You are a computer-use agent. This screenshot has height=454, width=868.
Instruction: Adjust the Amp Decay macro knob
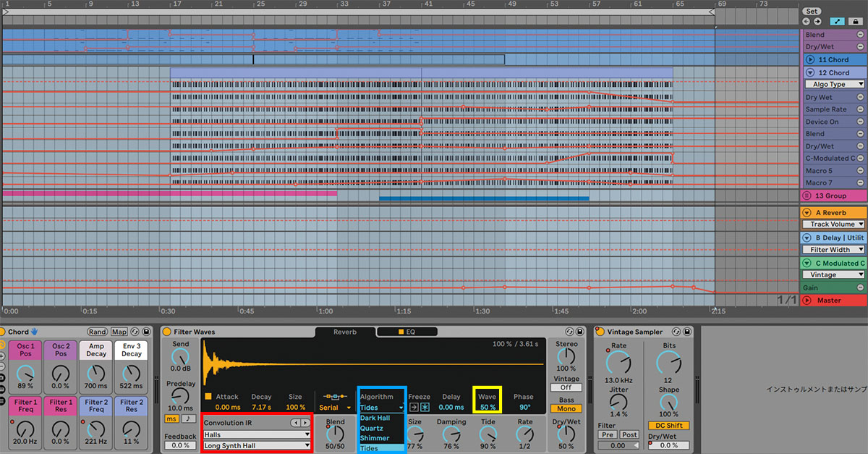tap(96, 374)
